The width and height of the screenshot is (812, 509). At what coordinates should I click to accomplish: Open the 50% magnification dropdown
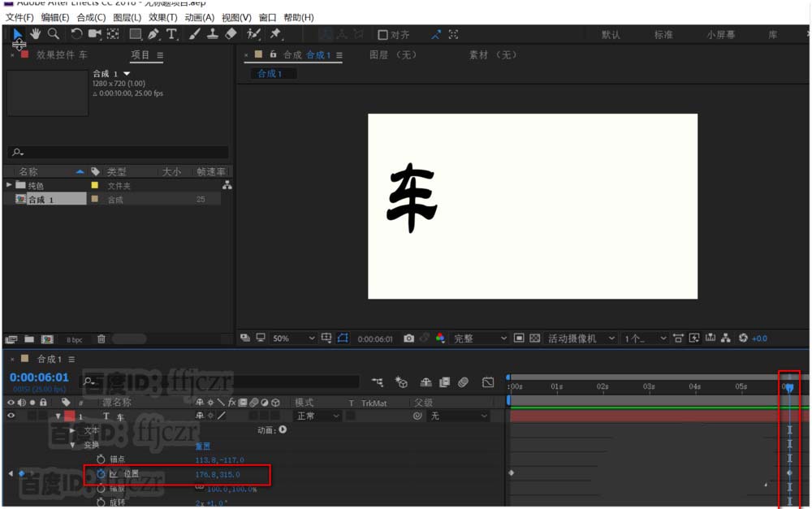coord(293,339)
